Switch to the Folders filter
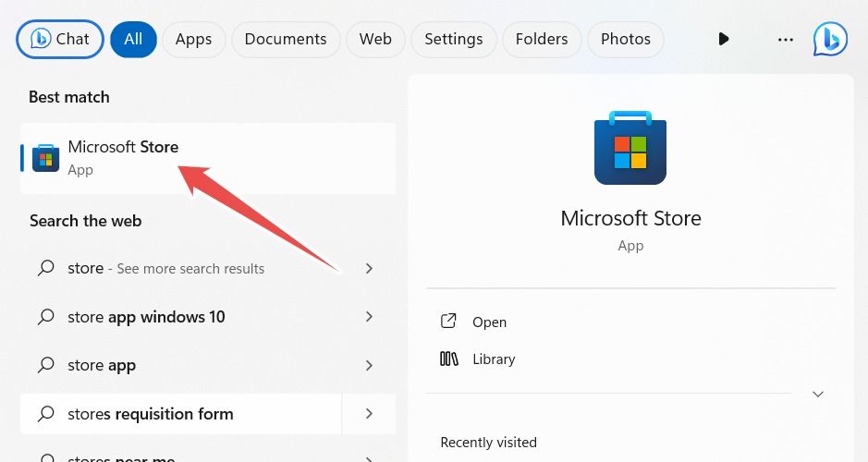Screen dimensions: 868x462 [542, 40]
